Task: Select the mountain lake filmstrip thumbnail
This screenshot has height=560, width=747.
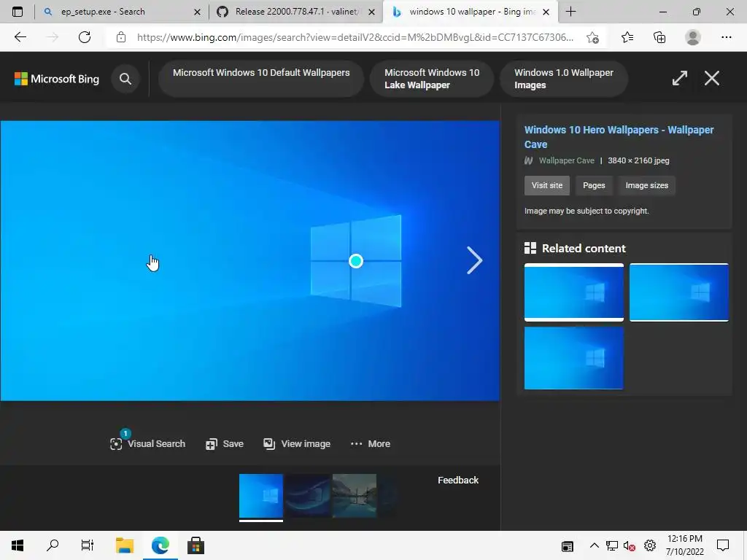Action: [x=355, y=496]
